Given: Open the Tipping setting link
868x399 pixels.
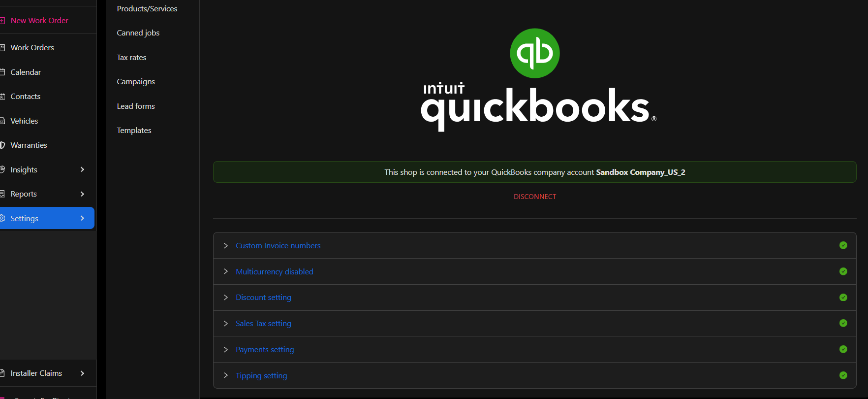Looking at the screenshot, I should pyautogui.click(x=261, y=376).
